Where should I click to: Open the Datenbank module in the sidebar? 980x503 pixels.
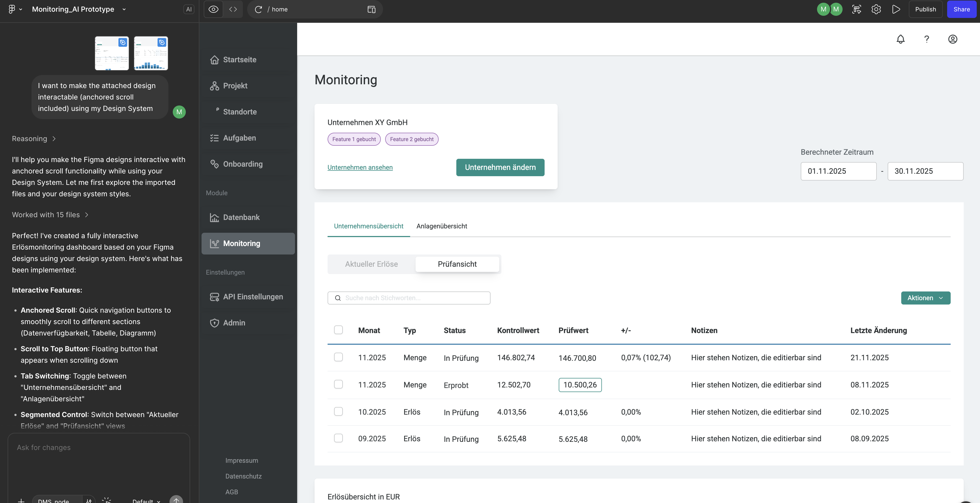click(241, 218)
